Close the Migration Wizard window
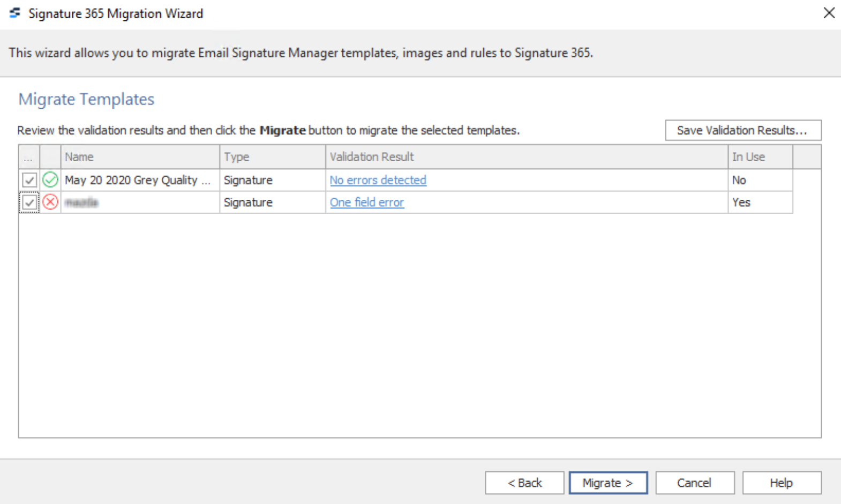This screenshot has width=841, height=504. pyautogui.click(x=829, y=13)
